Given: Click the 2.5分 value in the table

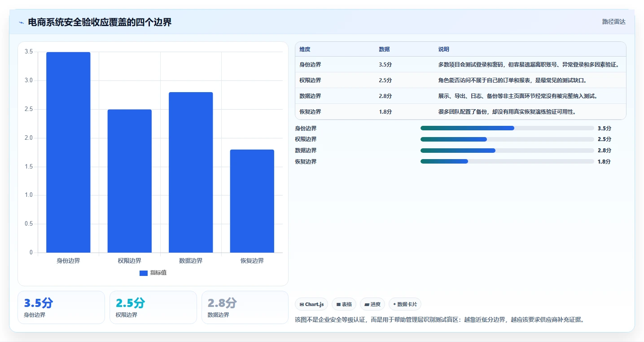Looking at the screenshot, I should pos(386,80).
